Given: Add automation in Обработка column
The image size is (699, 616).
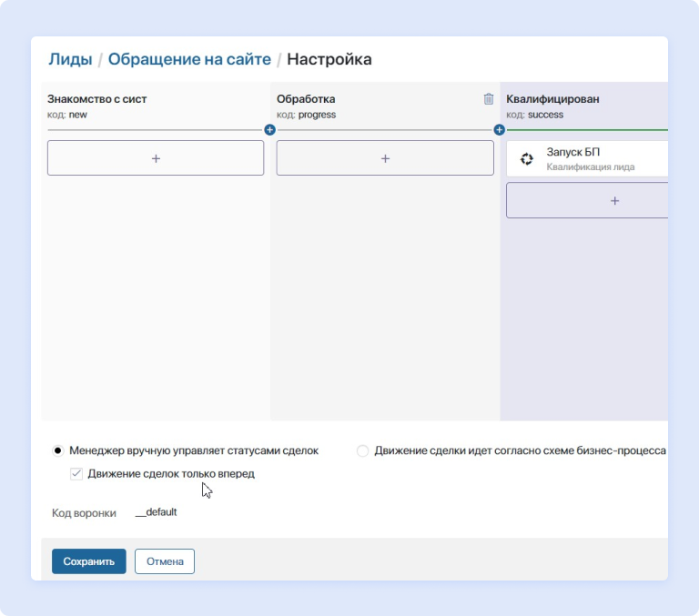Looking at the screenshot, I should [385, 158].
